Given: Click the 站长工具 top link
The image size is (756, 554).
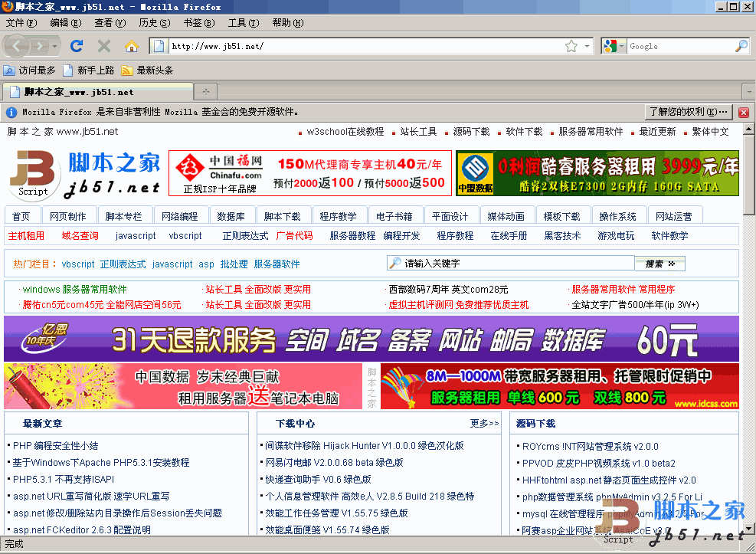Looking at the screenshot, I should [418, 132].
